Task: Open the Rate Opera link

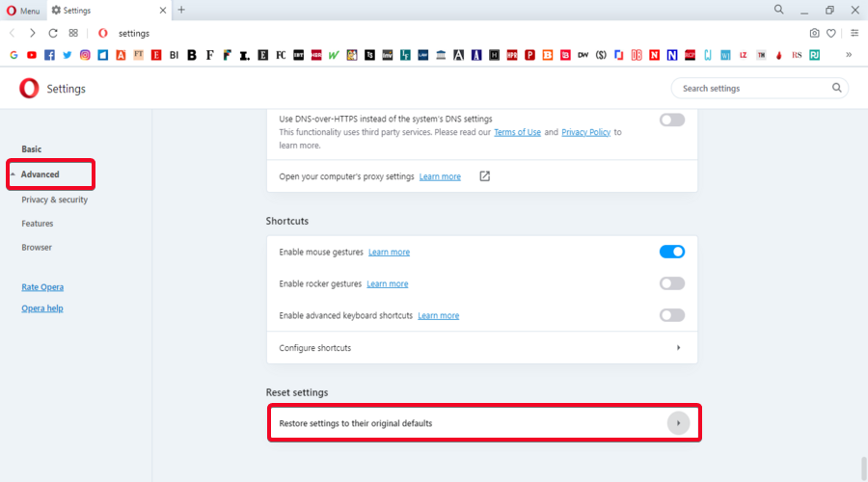Action: 42,287
